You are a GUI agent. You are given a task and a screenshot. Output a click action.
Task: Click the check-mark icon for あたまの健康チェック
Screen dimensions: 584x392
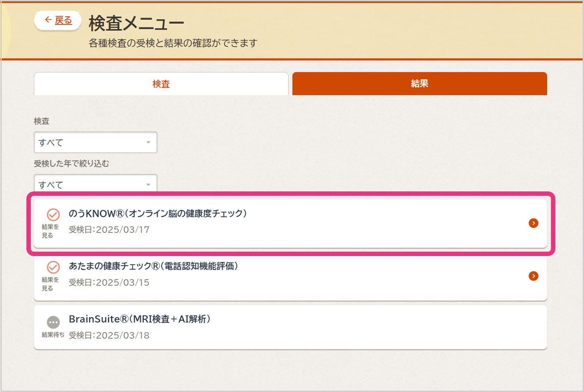click(x=53, y=267)
